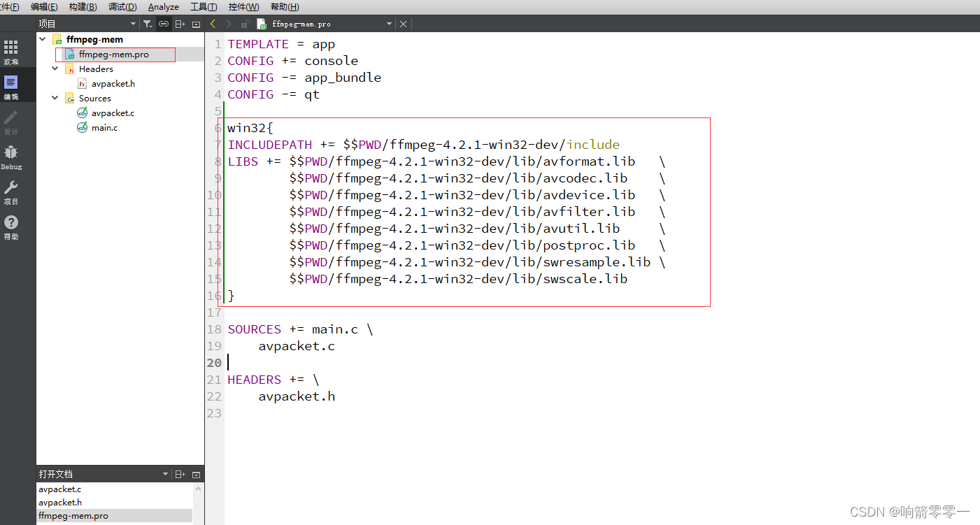Click the avfilter.lib line
The height and width of the screenshot is (525, 980).
477,212
